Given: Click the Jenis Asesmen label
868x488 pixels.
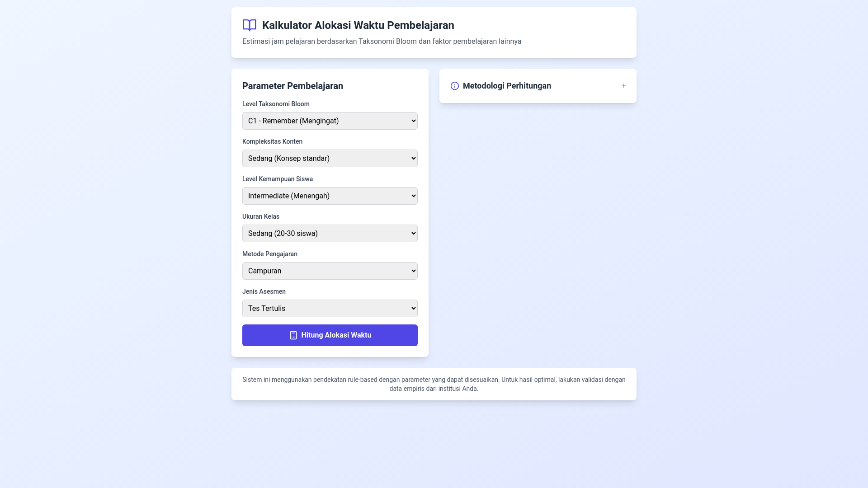Looking at the screenshot, I should 264,291.
